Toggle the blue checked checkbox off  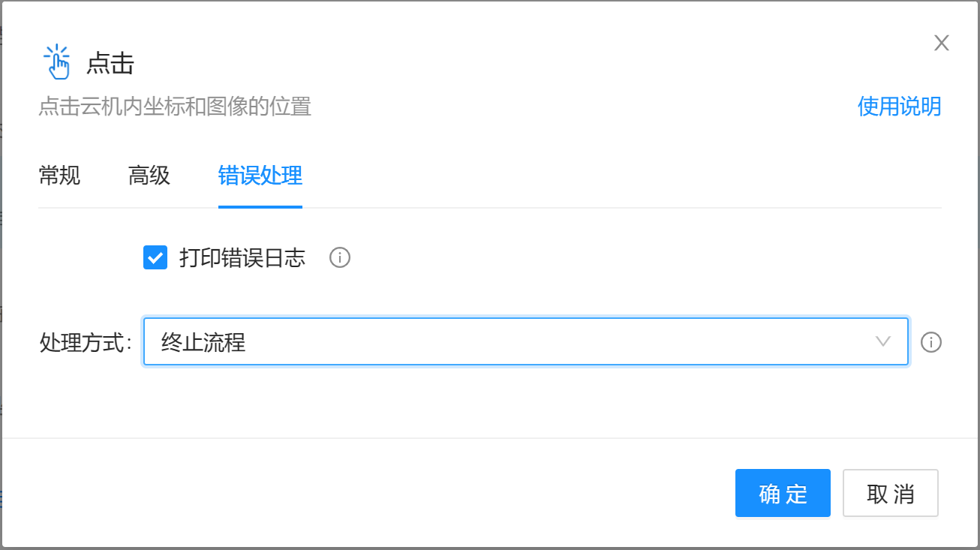155,257
